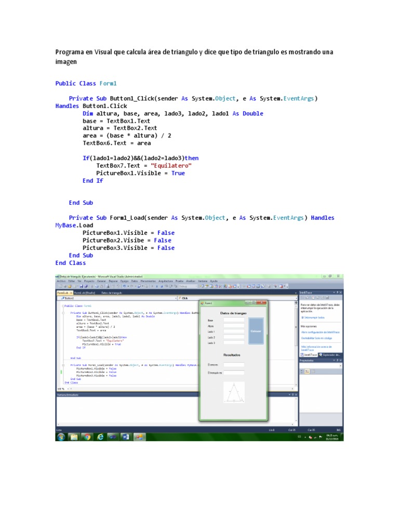399x532 pixels.
Task: Click the Undo arrow in the toolbar
Action: click(124, 286)
